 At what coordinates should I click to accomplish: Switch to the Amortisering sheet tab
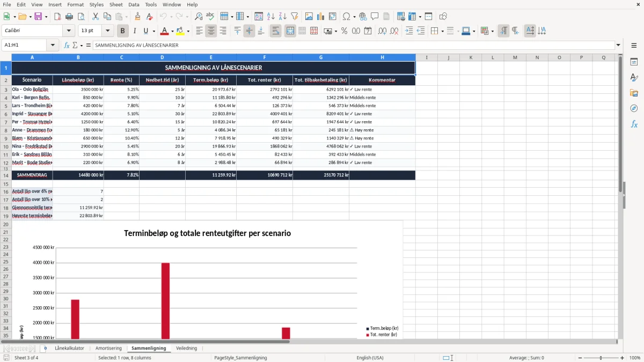(108, 348)
